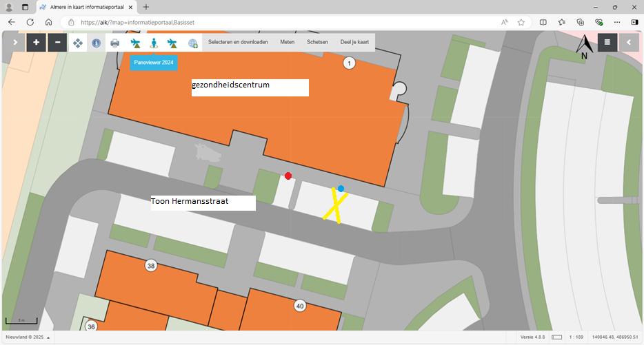Print the map using printer icon
The image size is (644, 345).
click(x=115, y=43)
